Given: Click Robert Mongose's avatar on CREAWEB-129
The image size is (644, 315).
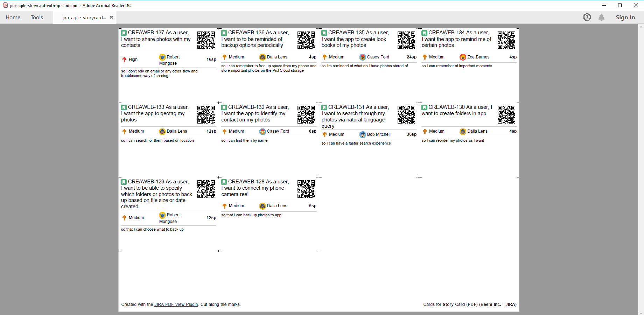Looking at the screenshot, I should [162, 215].
